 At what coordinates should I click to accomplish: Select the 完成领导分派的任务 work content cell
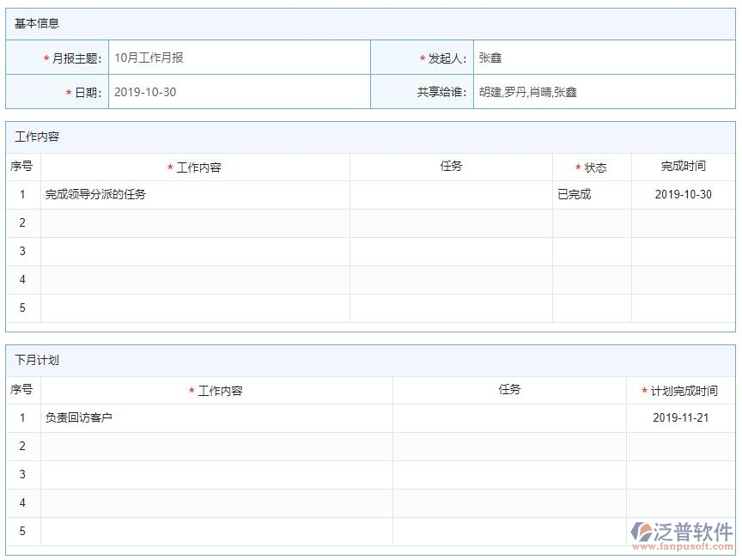click(195, 194)
